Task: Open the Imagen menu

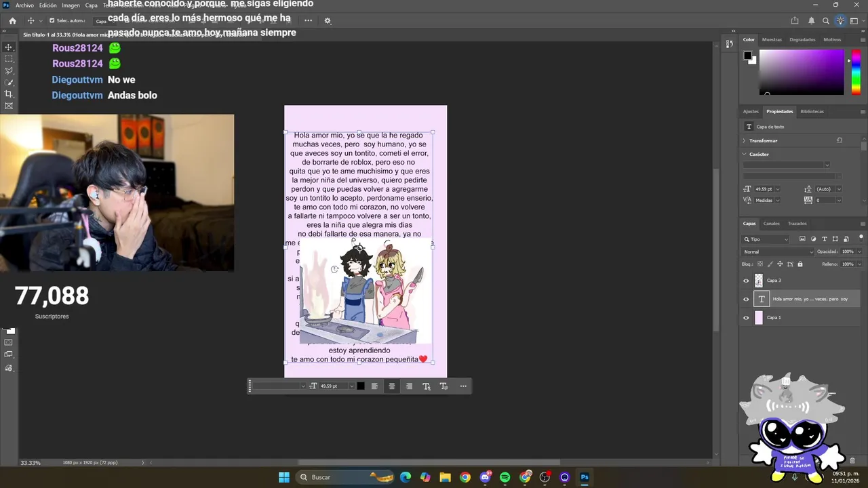Action: pos(71,5)
